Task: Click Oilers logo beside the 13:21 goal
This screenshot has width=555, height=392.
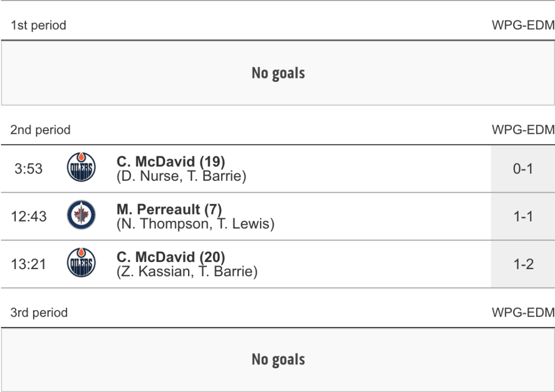Action: coord(81,264)
